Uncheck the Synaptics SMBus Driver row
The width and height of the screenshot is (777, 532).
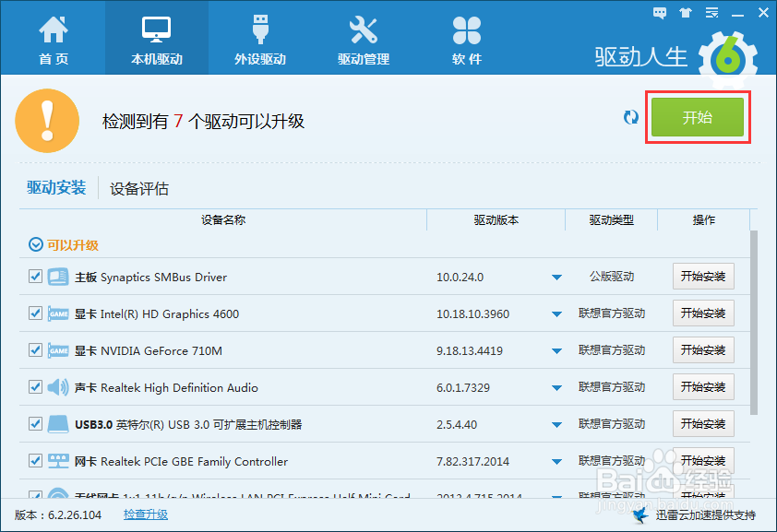coord(35,276)
